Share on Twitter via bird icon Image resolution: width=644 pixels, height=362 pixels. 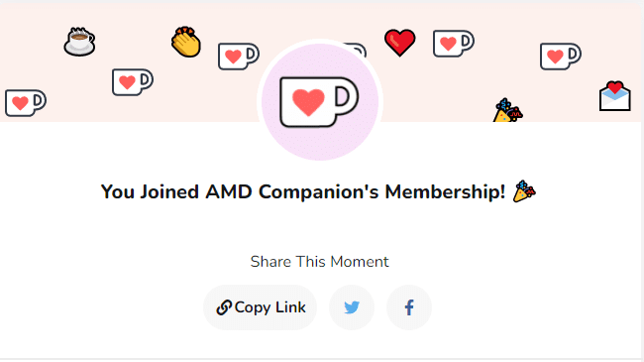coord(352,307)
